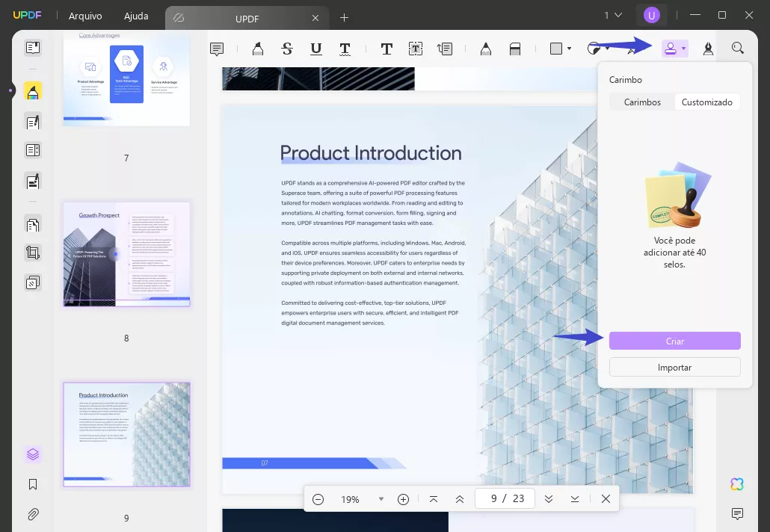Click the Criar button
The image size is (770, 532).
[674, 341]
